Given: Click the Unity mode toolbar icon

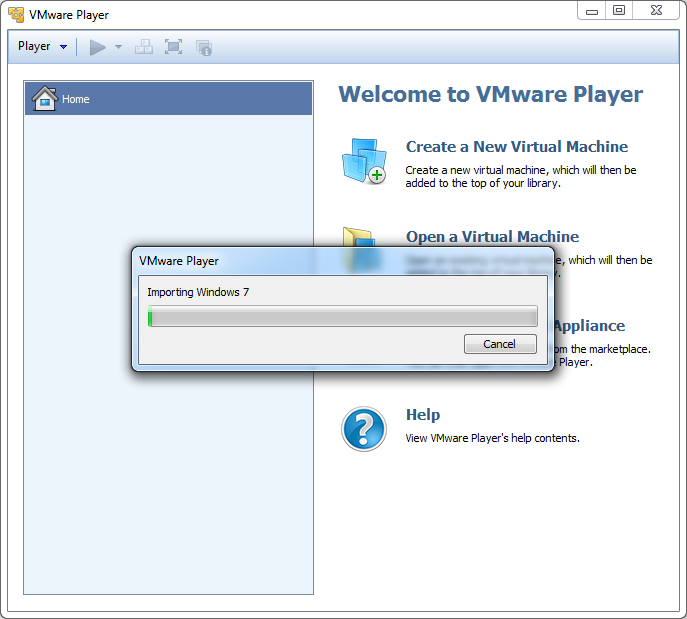Looking at the screenshot, I should pyautogui.click(x=204, y=47).
